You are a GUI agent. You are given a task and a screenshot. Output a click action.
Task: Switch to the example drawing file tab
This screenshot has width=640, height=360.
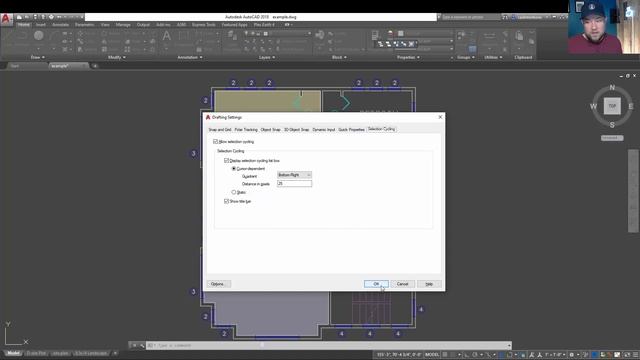[x=68, y=66]
